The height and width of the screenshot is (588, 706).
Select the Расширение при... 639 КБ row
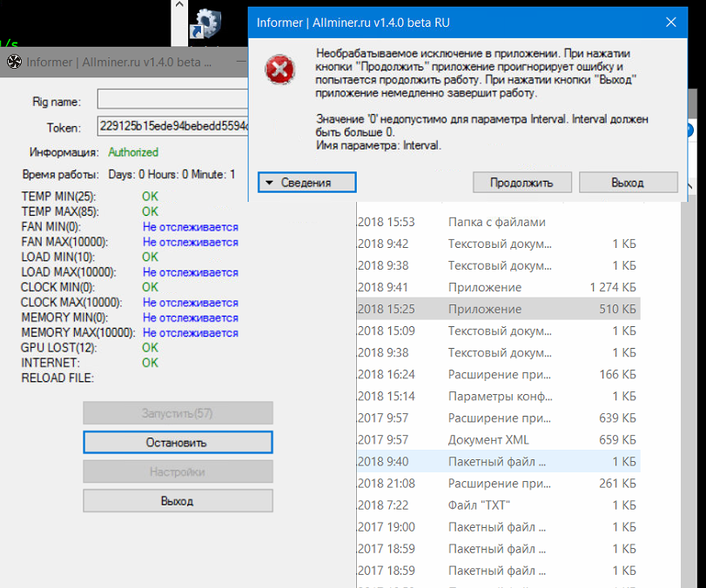coord(499,418)
